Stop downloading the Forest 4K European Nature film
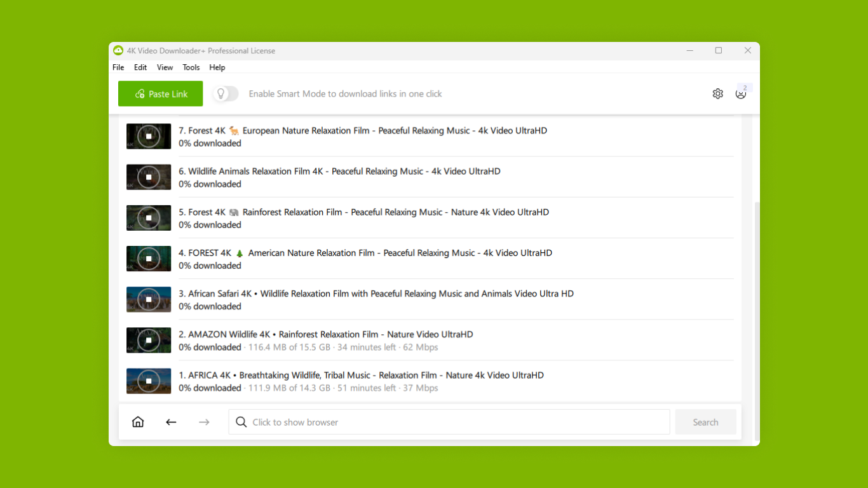This screenshot has width=868, height=488. coord(148,136)
